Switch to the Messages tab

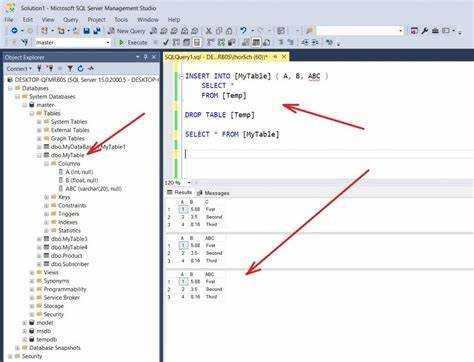(x=213, y=193)
